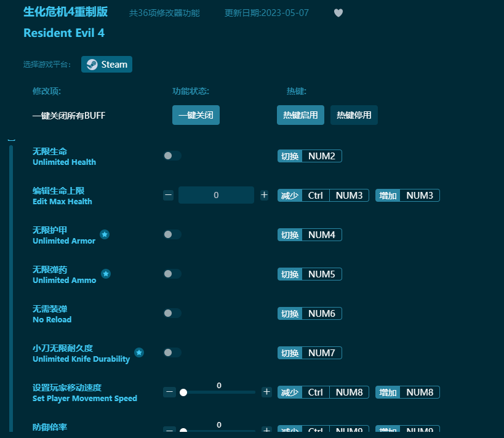Turn on the Unlimited Ammo switch

coord(172,274)
